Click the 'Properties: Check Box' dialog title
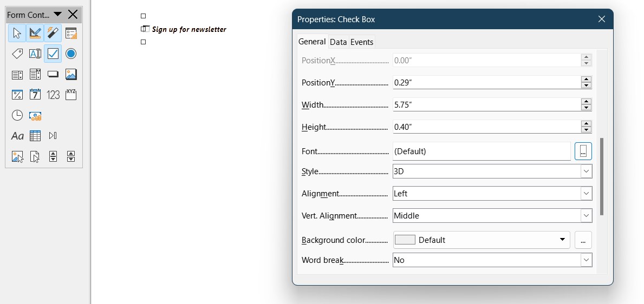Viewport: 644px width, 304px height. coord(336,19)
